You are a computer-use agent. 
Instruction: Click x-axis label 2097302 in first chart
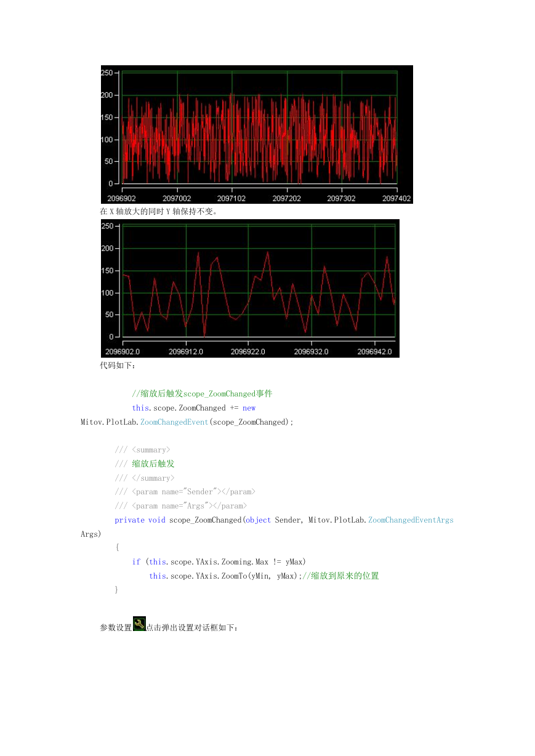(342, 198)
